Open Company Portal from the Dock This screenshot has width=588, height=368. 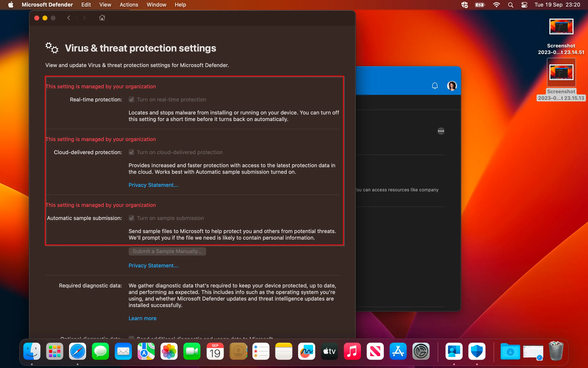454,351
